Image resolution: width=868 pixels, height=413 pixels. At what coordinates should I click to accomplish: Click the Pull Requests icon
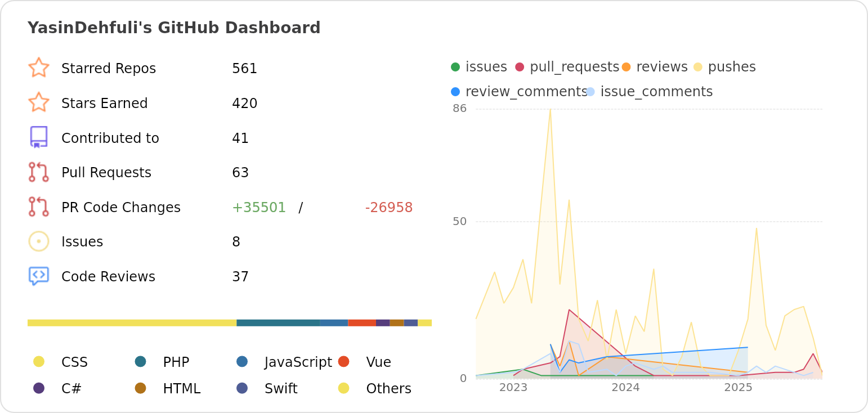coord(38,172)
